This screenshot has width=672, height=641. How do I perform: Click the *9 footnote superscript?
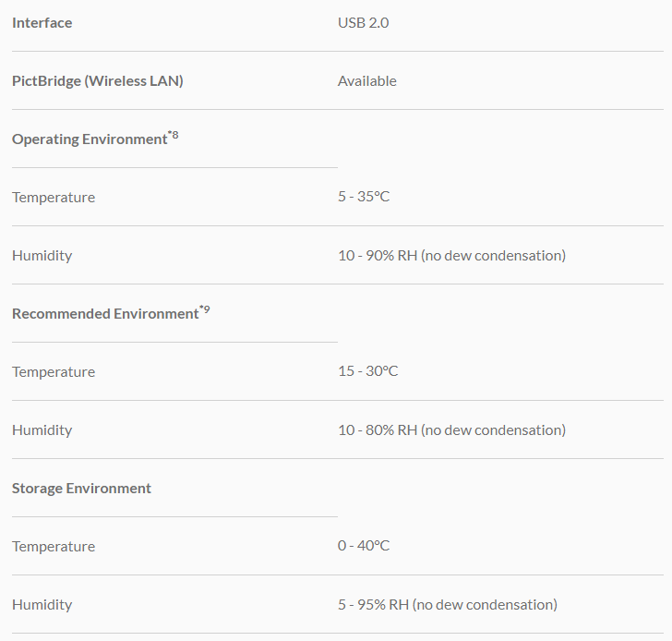205,310
